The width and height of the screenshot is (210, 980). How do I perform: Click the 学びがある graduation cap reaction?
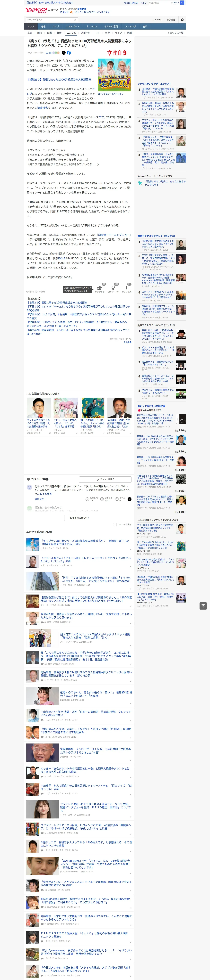pos(100,289)
